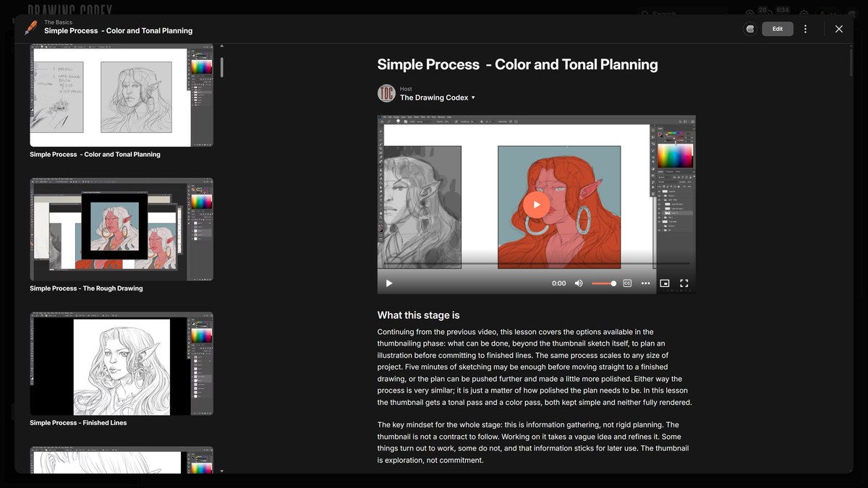Click the Search field in background page
Image resolution: width=868 pixels, height=488 pixels.
point(684,13)
